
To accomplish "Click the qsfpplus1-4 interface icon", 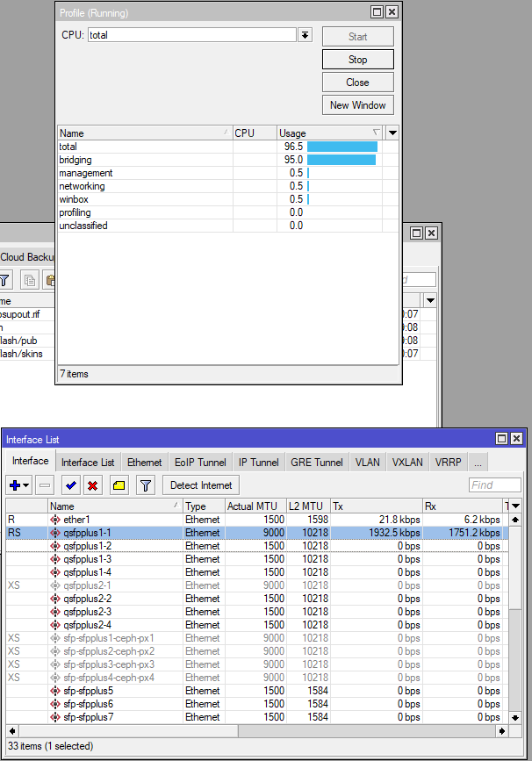I will 55,572.
